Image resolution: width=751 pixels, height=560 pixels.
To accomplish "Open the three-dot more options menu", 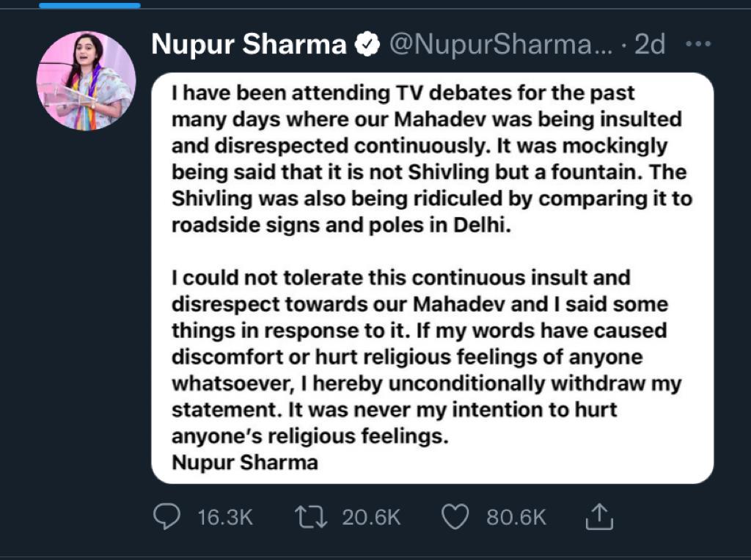I will [x=697, y=45].
